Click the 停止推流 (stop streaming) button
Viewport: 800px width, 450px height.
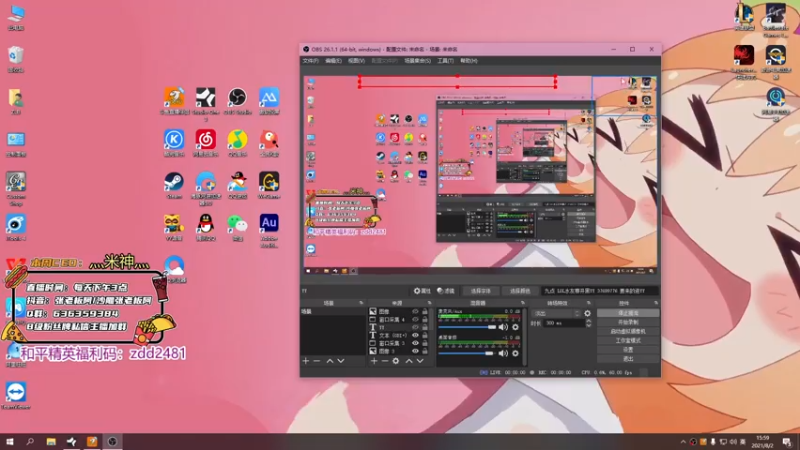[628, 313]
